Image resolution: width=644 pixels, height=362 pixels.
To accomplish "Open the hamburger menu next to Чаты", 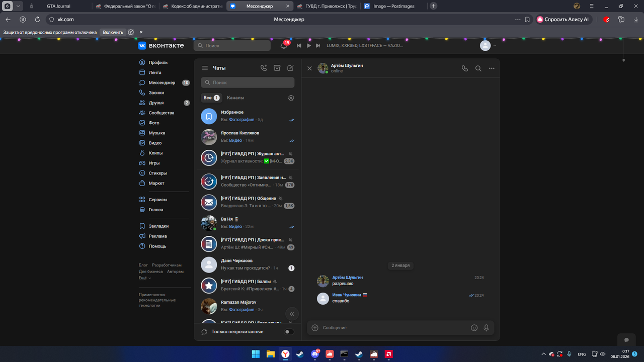I will pos(205,68).
